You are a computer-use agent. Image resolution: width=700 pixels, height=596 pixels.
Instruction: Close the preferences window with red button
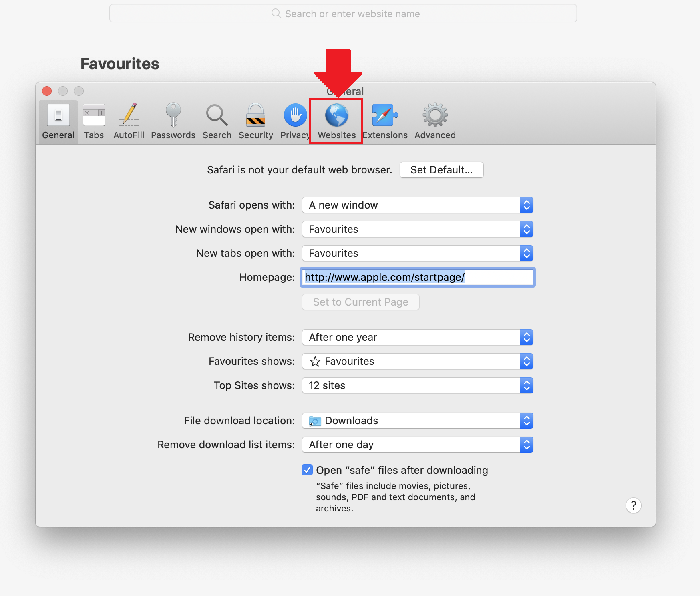coord(47,91)
